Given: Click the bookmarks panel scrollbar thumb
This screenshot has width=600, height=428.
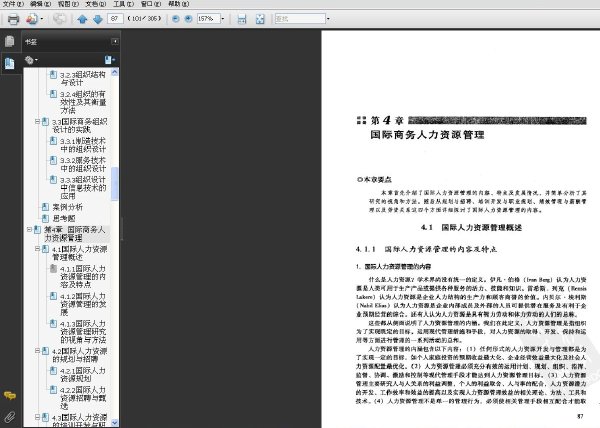Looking at the screenshot, I should pyautogui.click(x=114, y=184).
